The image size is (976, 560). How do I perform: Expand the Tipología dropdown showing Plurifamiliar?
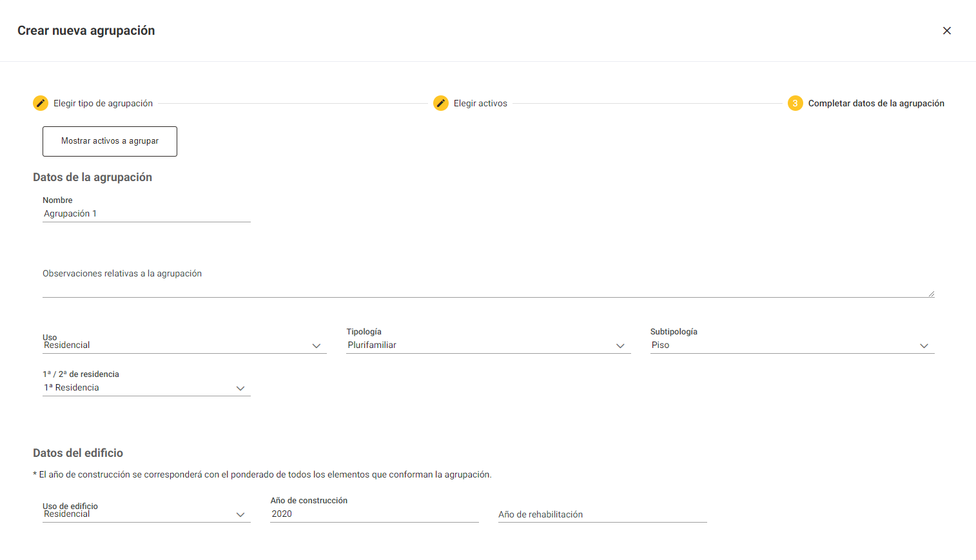(x=477, y=345)
